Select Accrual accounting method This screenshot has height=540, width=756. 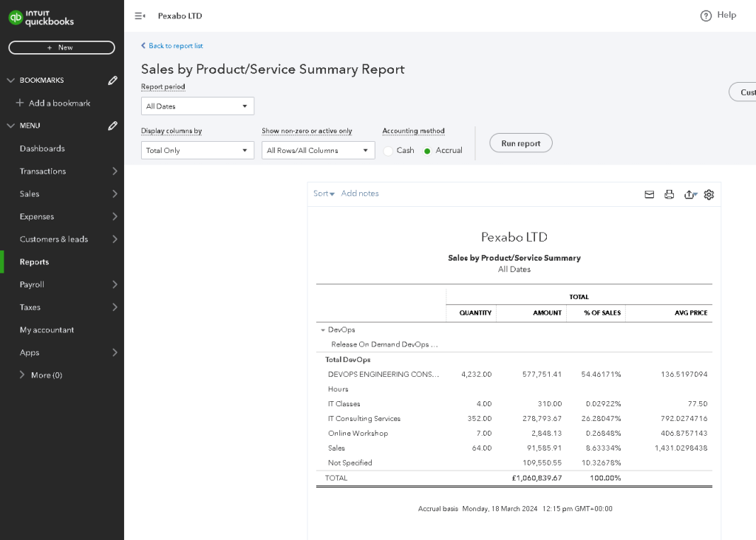pos(426,151)
